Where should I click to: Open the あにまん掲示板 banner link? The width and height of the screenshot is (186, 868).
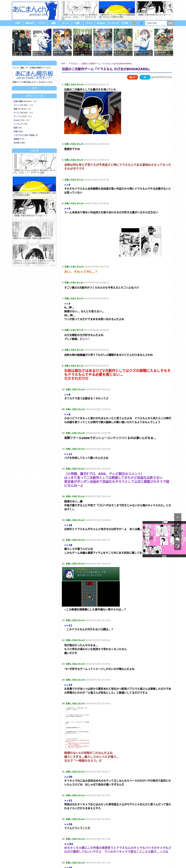[x=34, y=75]
